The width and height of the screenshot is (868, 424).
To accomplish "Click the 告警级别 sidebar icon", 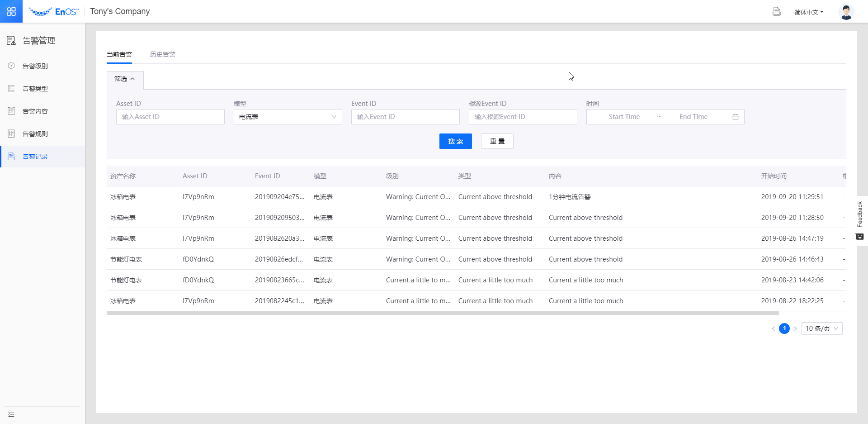I will click(x=12, y=66).
